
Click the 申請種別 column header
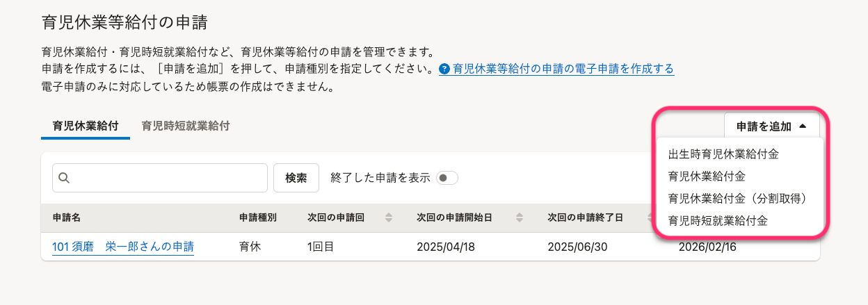pyautogui.click(x=258, y=217)
